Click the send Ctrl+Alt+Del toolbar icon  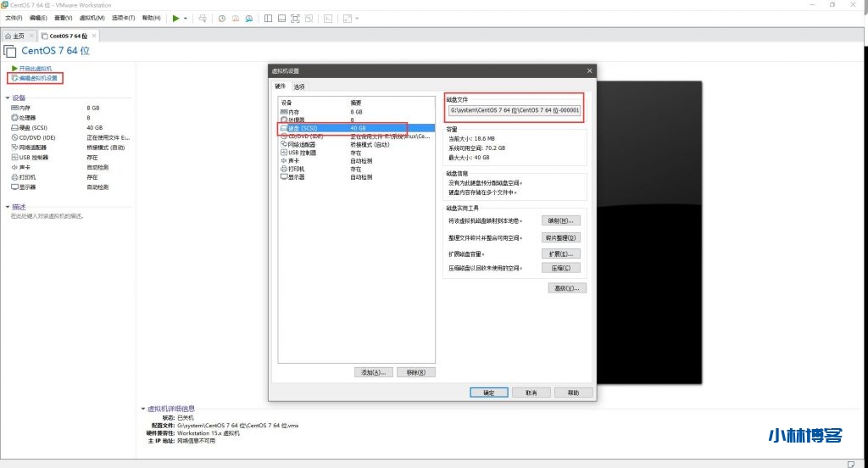(x=203, y=18)
